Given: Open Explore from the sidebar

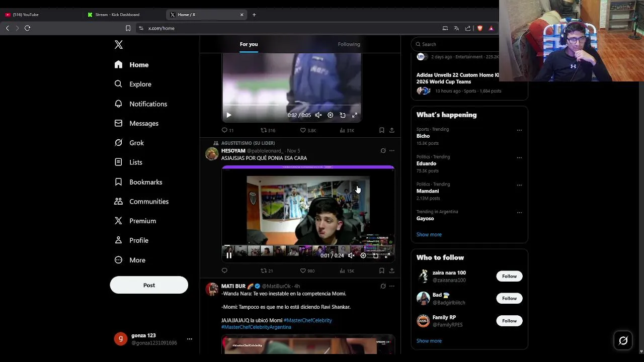Looking at the screenshot, I should pos(133,84).
